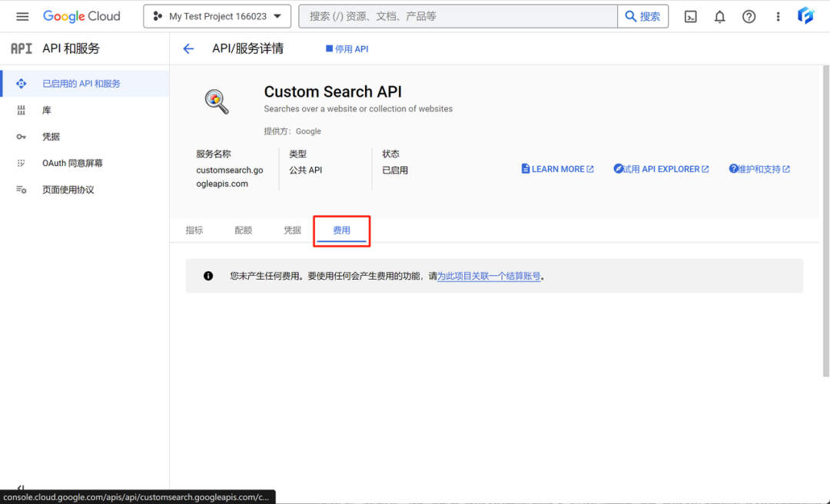Image resolution: width=830 pixels, height=504 pixels.
Task: Click the Custom Search API title
Action: coord(333,91)
